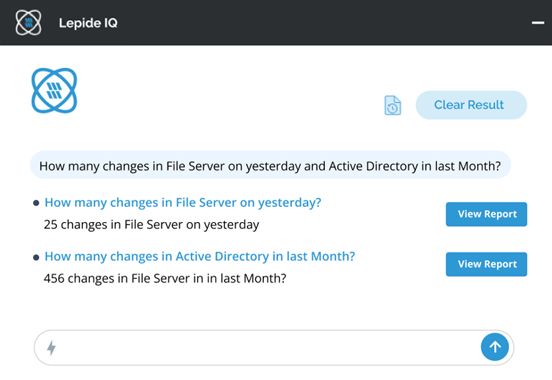View Report for File Server yesterday changes
552x380 pixels.
[x=486, y=214]
